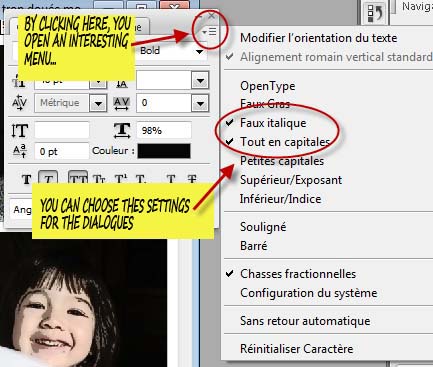Viewport: 433px width, 367px height.
Task: Click the underline T style button
Action: coord(171,180)
